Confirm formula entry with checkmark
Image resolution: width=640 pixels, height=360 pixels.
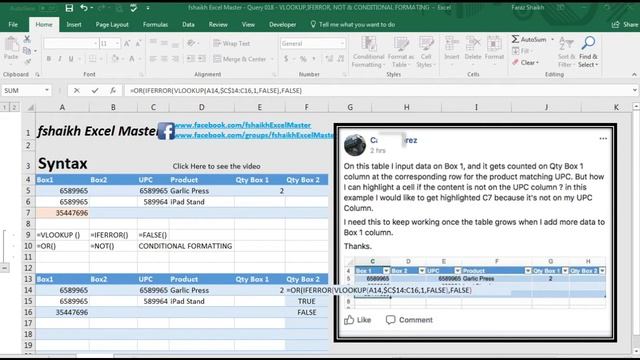(95, 91)
